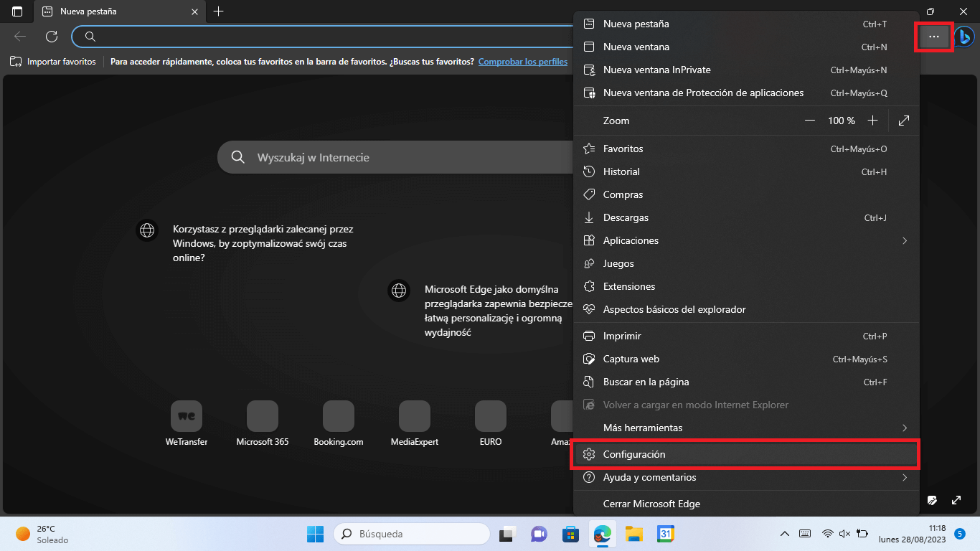Select Captura web from the menu
This screenshot has height=551, width=980.
tap(746, 359)
